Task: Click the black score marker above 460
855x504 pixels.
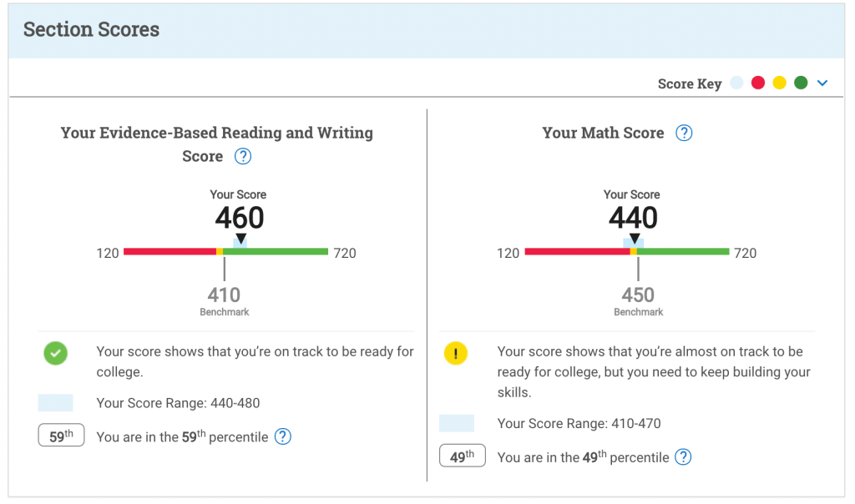Action: point(240,239)
